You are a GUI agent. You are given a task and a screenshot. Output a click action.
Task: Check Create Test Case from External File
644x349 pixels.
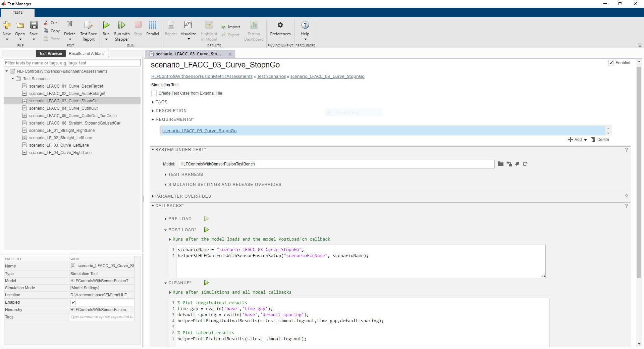coord(154,94)
